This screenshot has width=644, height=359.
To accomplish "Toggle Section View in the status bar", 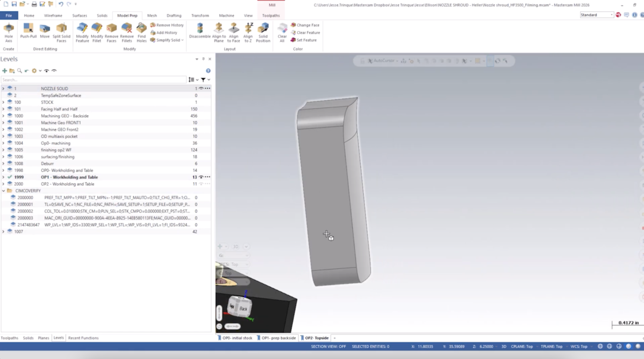I will point(328,346).
